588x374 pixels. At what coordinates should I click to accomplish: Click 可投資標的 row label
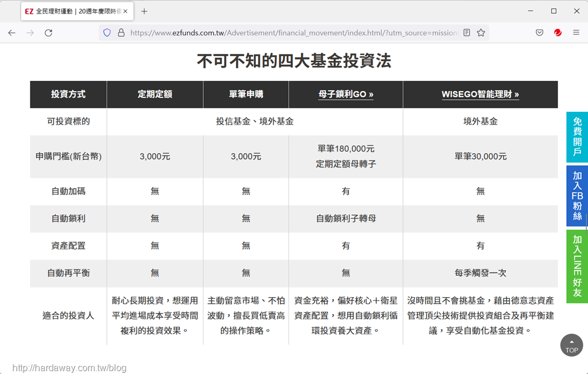coord(68,122)
